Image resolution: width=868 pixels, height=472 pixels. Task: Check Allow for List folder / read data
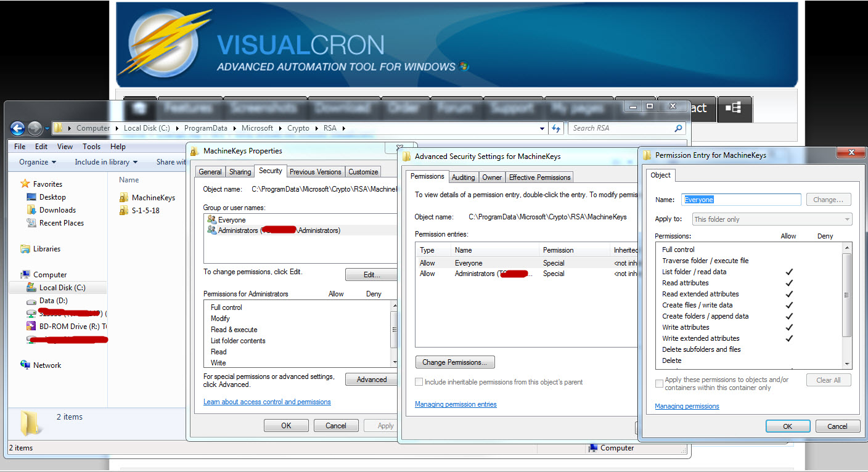click(788, 272)
